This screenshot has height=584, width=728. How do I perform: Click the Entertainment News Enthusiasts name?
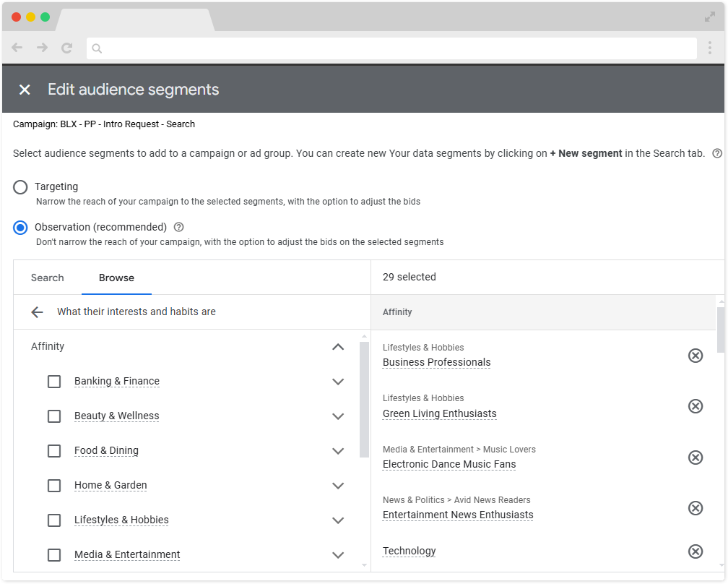pos(458,515)
